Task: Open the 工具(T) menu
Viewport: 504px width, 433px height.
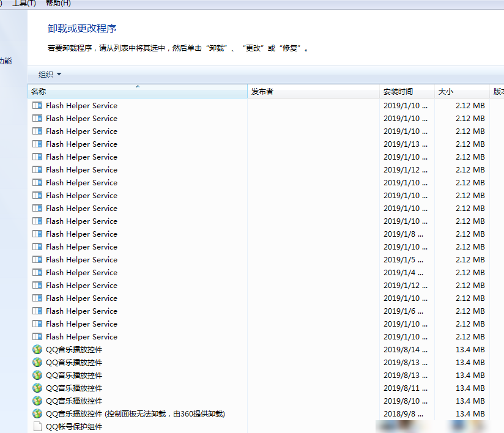Action: click(24, 3)
